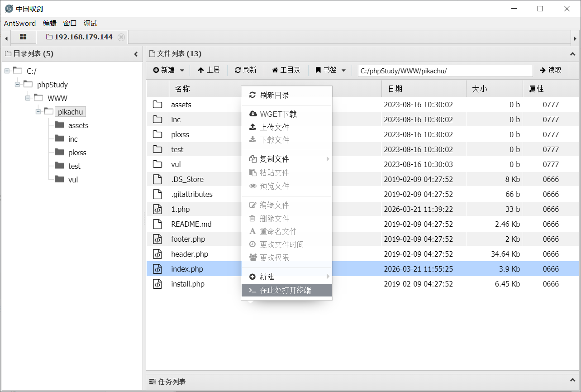
Task: Click the install.php code file icon
Action: click(x=157, y=284)
